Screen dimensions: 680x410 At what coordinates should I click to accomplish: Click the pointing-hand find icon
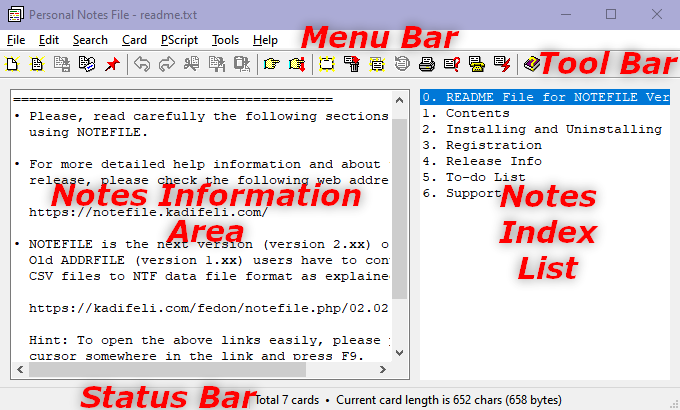point(271,64)
